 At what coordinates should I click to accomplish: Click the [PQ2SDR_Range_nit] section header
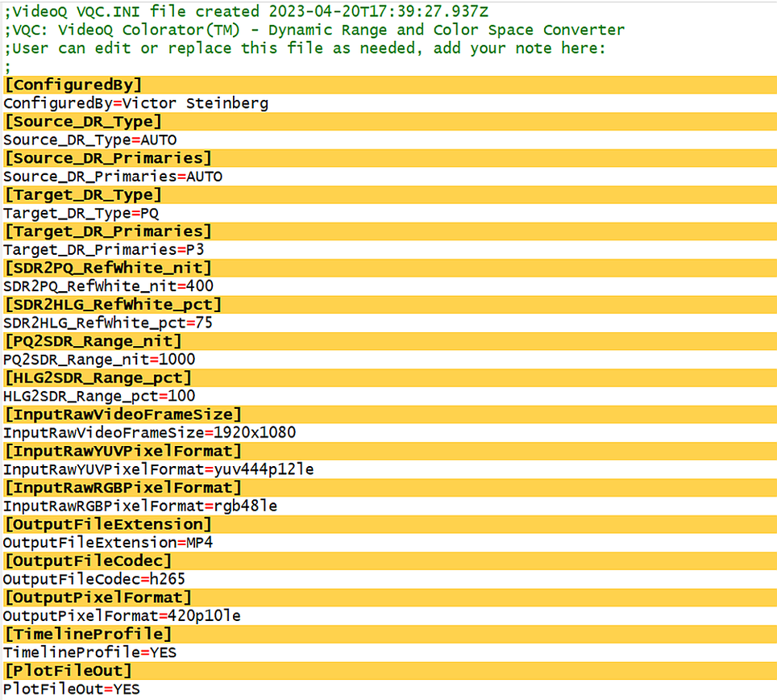93,341
